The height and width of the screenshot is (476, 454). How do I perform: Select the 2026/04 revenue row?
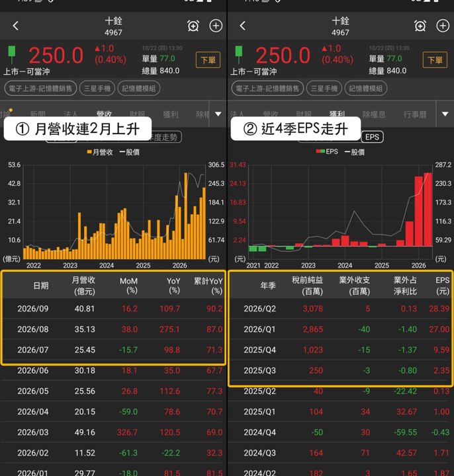click(x=113, y=412)
